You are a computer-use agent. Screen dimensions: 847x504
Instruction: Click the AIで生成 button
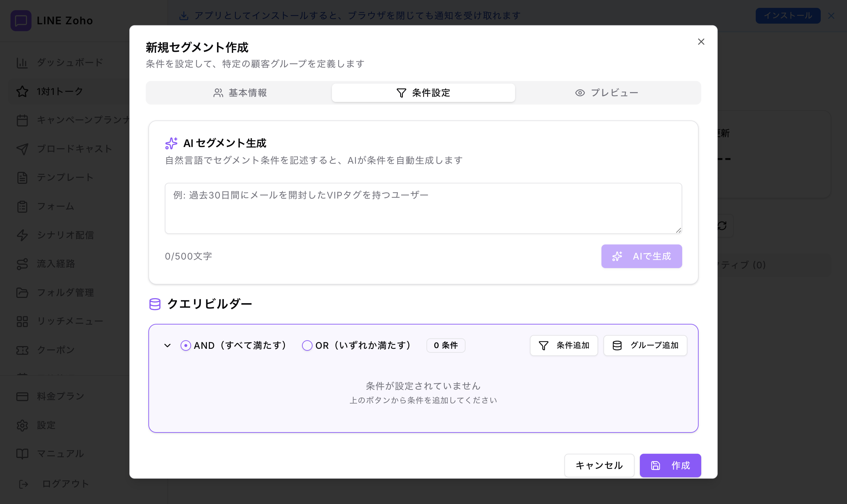[x=641, y=256]
